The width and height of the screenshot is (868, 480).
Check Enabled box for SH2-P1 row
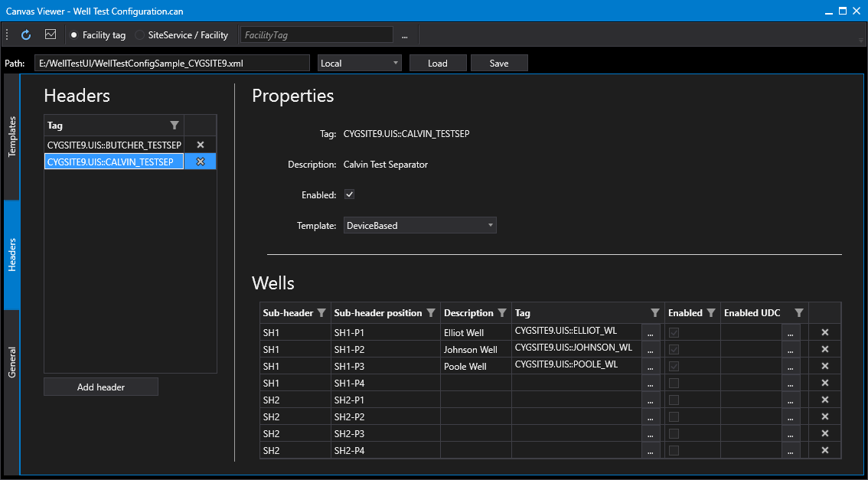click(674, 400)
